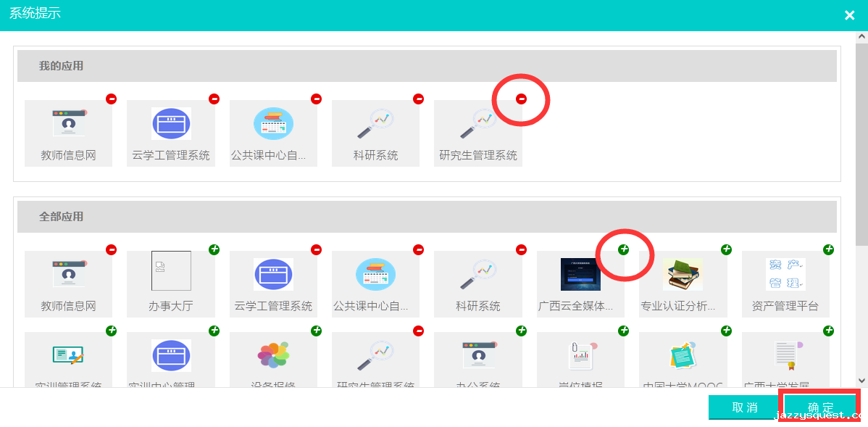
Task: Click the 岗位填报 app icon
Action: (580, 355)
